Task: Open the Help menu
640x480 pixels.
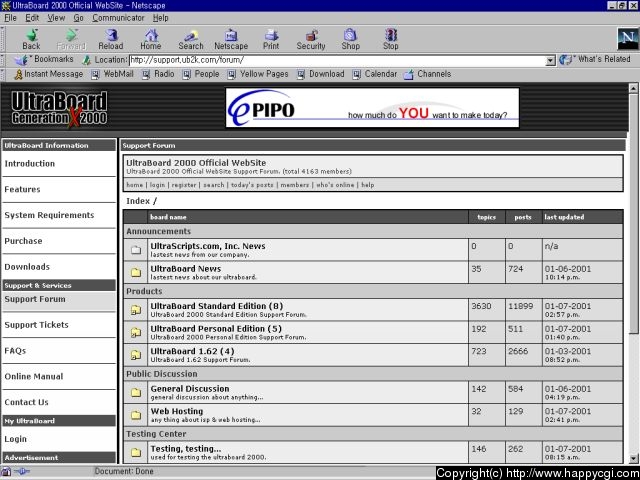Action: [x=160, y=18]
